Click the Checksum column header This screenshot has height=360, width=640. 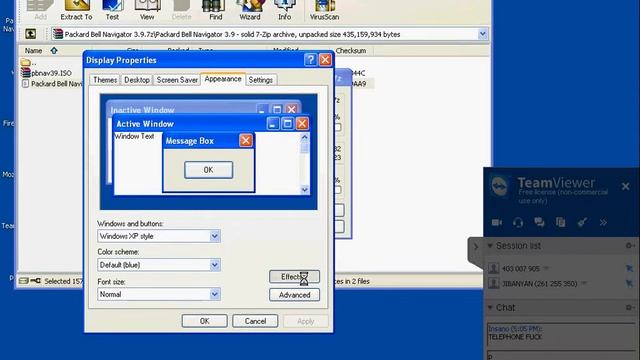point(351,51)
